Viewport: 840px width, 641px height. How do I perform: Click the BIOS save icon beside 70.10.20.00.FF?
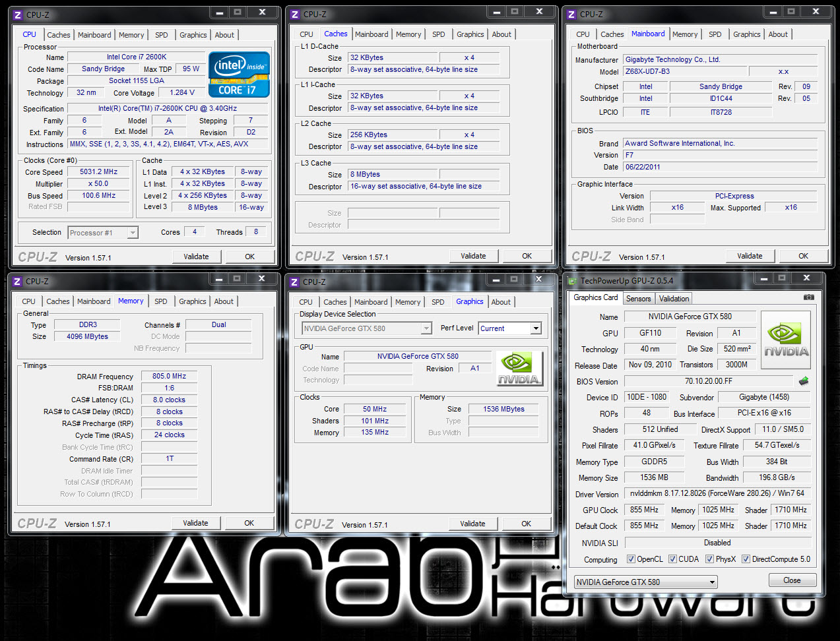804,381
